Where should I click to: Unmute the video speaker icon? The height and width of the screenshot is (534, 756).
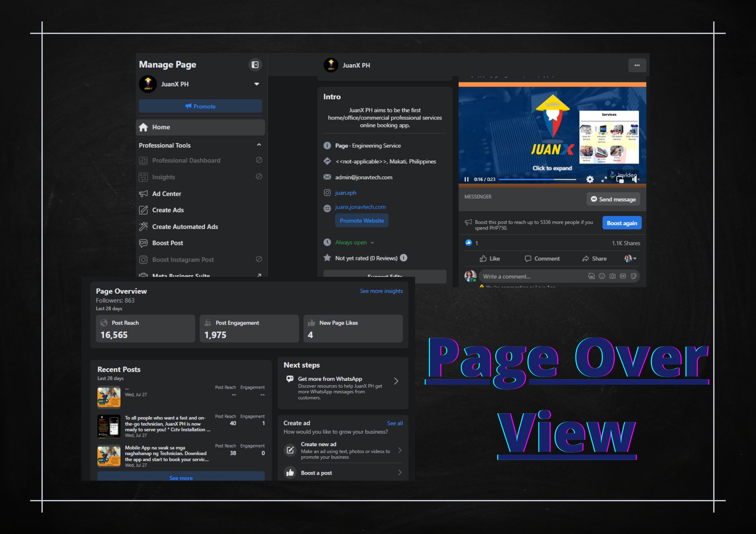635,179
